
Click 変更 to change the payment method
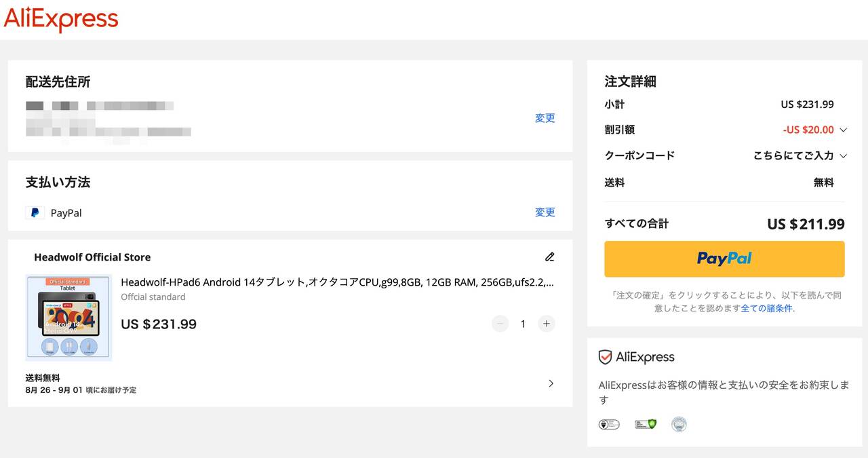tap(545, 212)
